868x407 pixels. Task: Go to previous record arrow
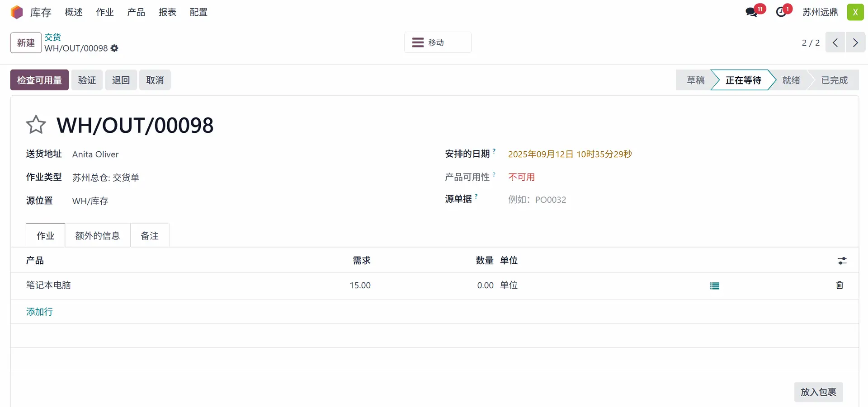[x=835, y=42]
